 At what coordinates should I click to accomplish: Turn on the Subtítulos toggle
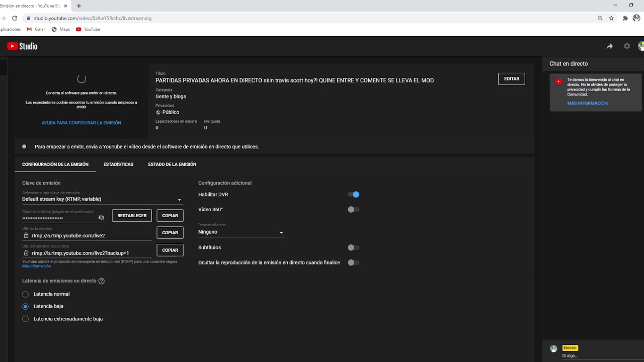point(354,248)
